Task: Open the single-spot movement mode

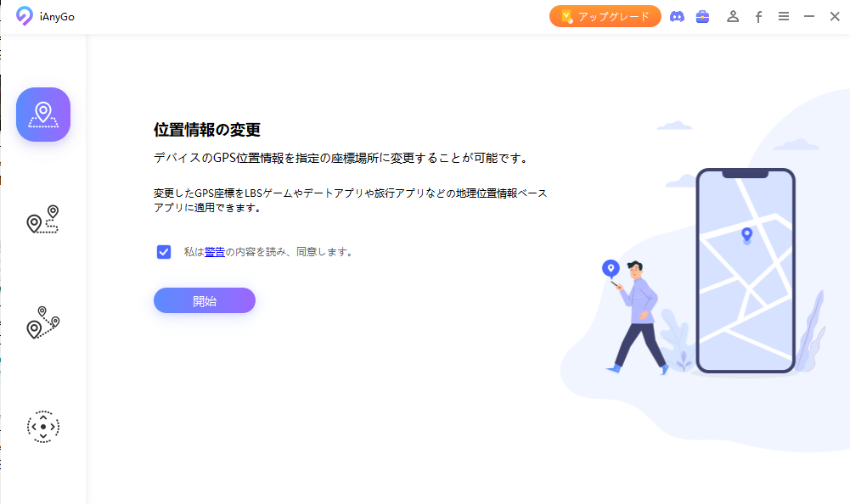Action: [42, 220]
